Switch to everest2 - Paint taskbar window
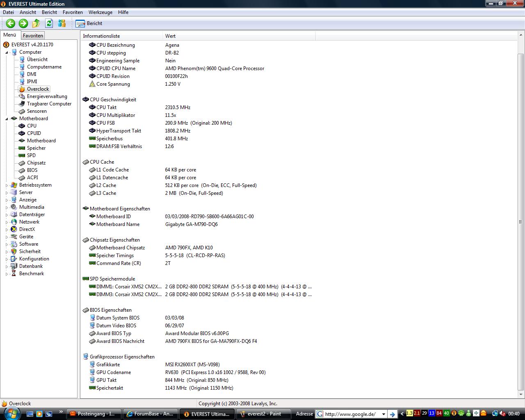The width and height of the screenshot is (525, 420). click(264, 414)
